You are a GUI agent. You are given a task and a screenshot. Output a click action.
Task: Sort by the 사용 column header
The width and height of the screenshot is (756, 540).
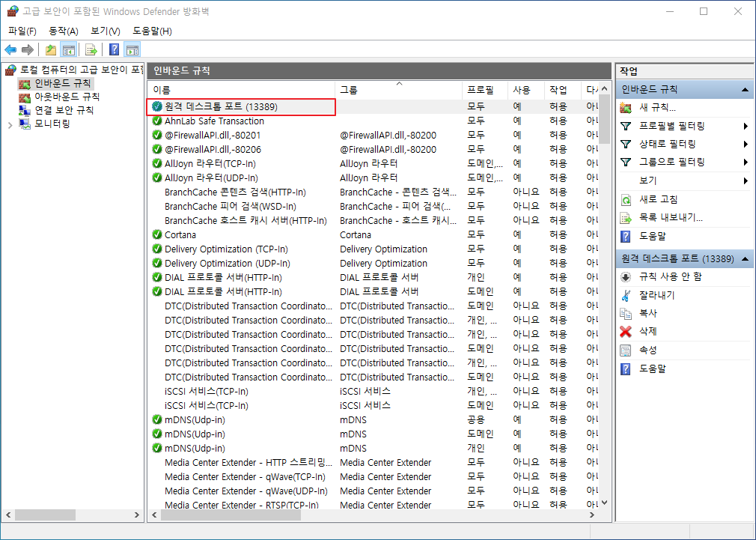point(525,90)
